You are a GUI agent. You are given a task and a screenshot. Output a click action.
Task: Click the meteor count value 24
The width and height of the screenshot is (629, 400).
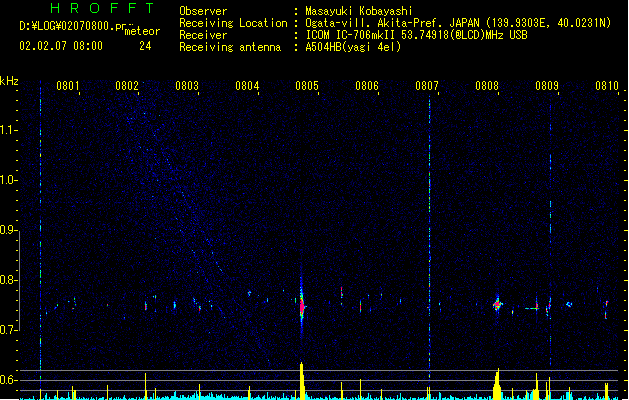click(145, 46)
